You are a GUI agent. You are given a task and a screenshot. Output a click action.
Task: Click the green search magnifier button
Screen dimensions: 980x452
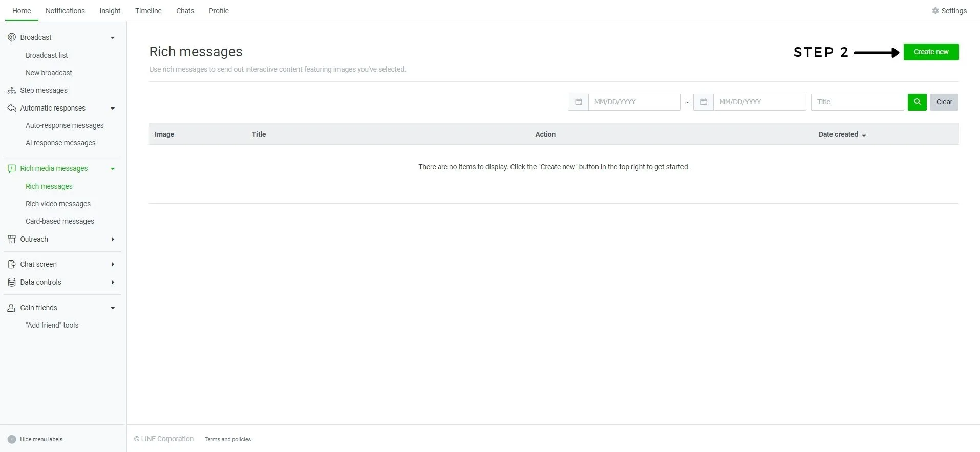point(917,102)
